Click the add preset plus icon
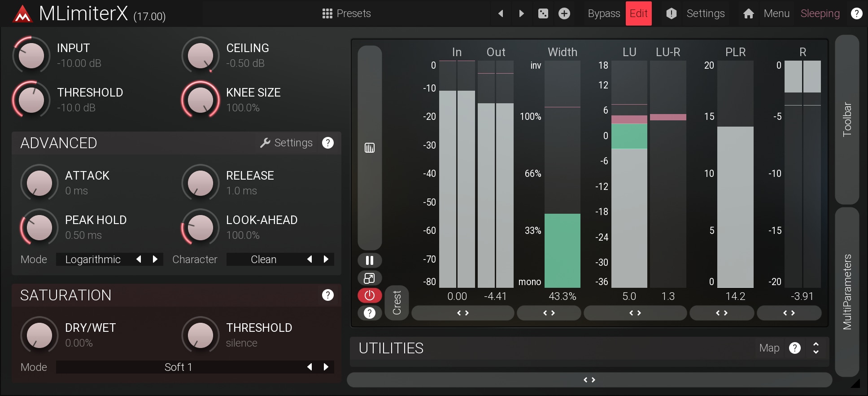 click(x=564, y=13)
